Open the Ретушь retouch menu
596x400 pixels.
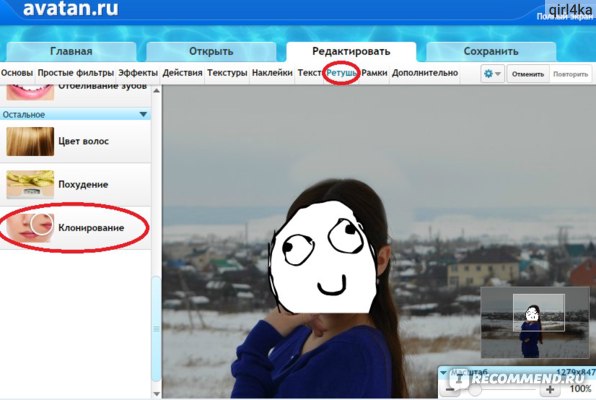(x=341, y=73)
